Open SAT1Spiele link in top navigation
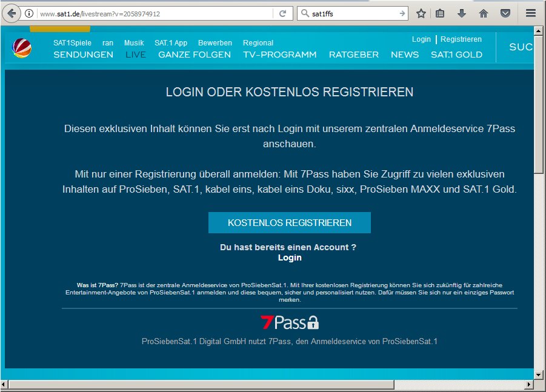546x392 pixels. [73, 43]
